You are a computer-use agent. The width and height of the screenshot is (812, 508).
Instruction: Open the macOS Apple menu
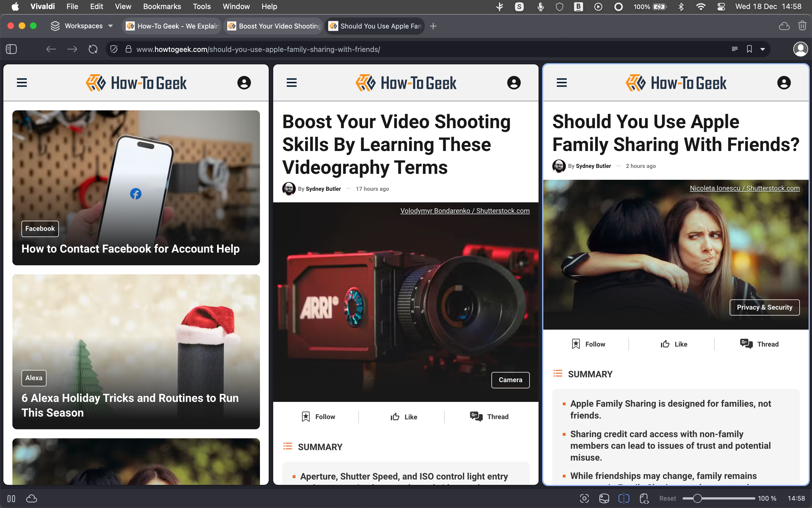[x=15, y=6]
